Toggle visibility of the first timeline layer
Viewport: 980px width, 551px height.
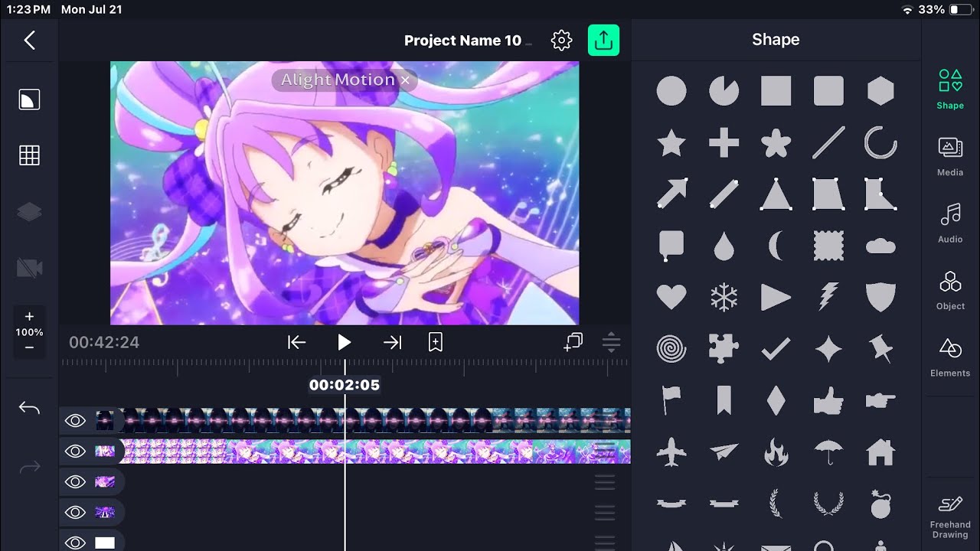(75, 420)
